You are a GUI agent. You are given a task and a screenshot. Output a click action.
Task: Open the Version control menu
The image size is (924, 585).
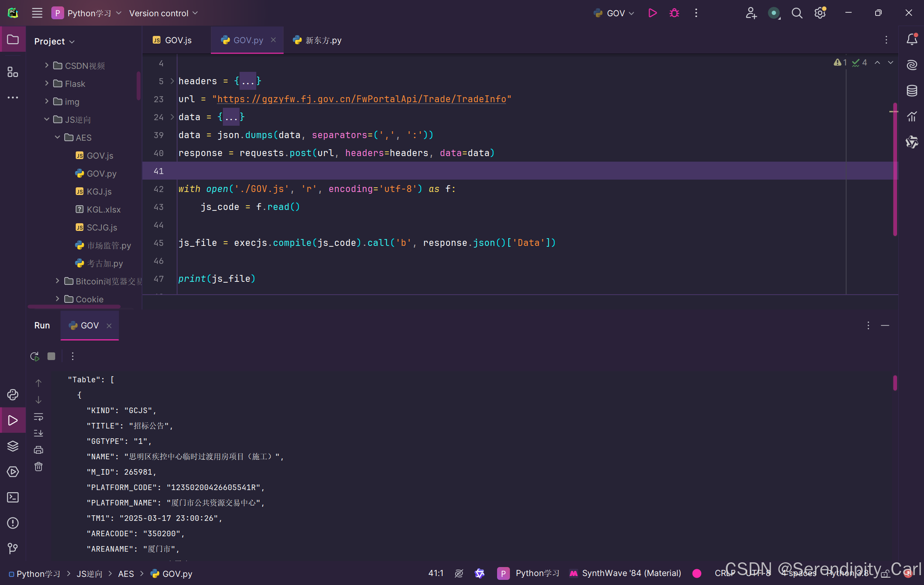tap(163, 13)
